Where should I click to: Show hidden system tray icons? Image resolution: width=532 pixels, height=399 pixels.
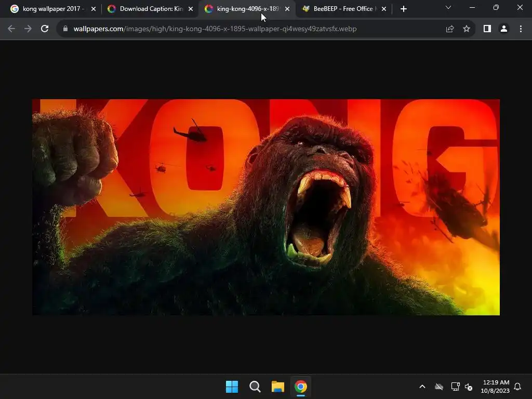pyautogui.click(x=422, y=387)
